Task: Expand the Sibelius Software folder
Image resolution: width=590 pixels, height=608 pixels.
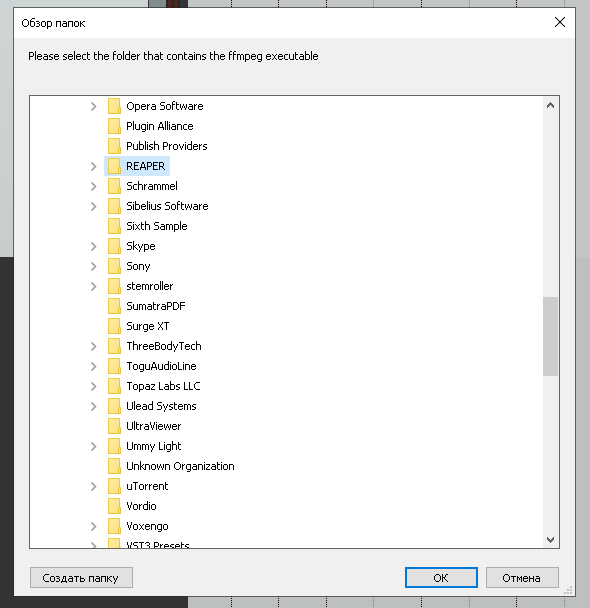Action: 93,206
